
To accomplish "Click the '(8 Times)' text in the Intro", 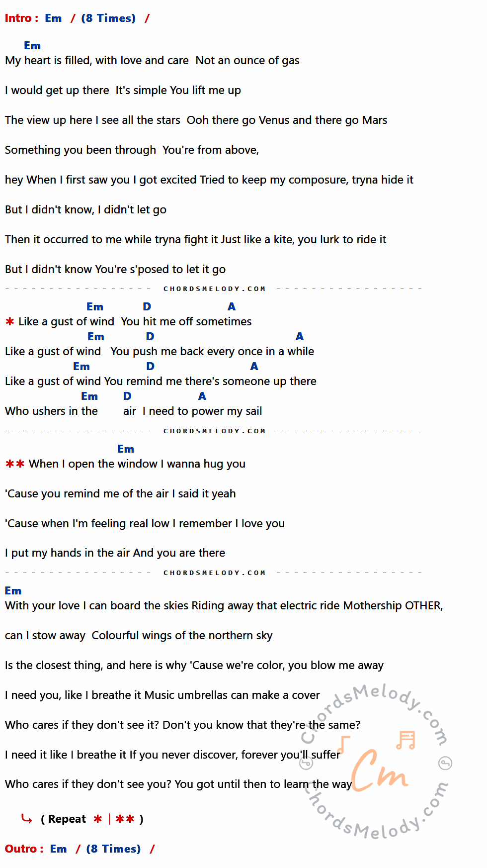I will click(x=108, y=18).
